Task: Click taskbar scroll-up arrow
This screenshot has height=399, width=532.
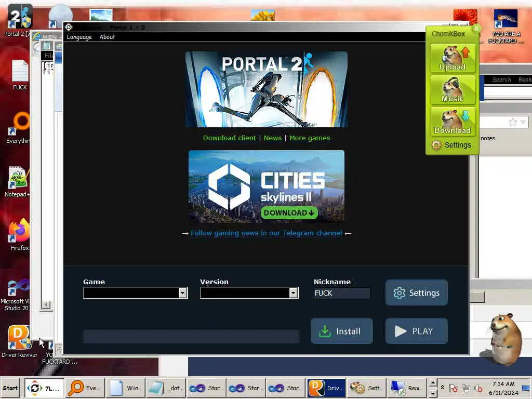Action: (x=433, y=383)
